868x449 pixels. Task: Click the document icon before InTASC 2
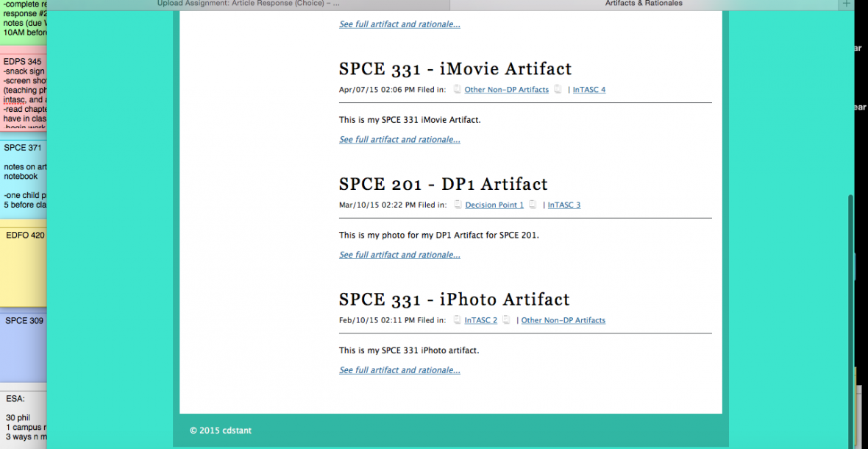point(457,321)
